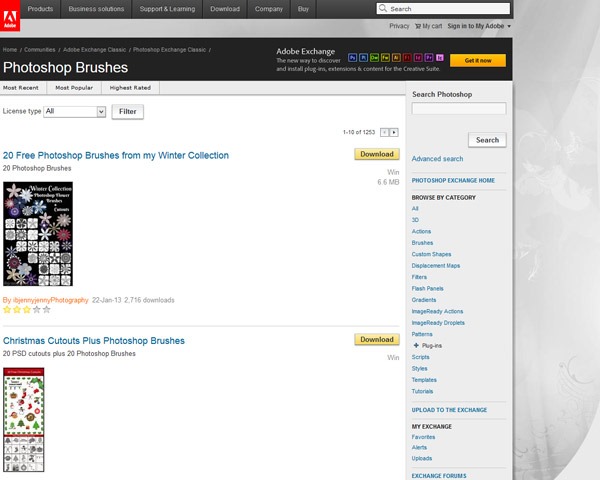The height and width of the screenshot is (480, 600).
Task: Open the Winter Collection thumbnail image
Action: (x=38, y=234)
